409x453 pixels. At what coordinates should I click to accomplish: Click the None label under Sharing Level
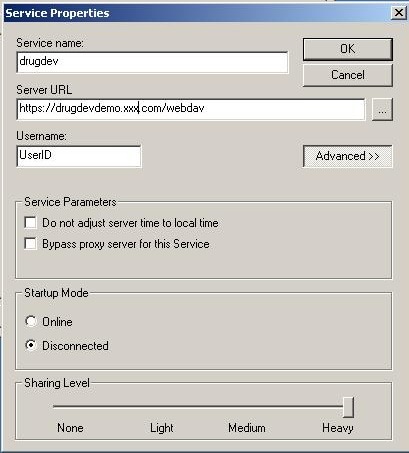click(70, 428)
